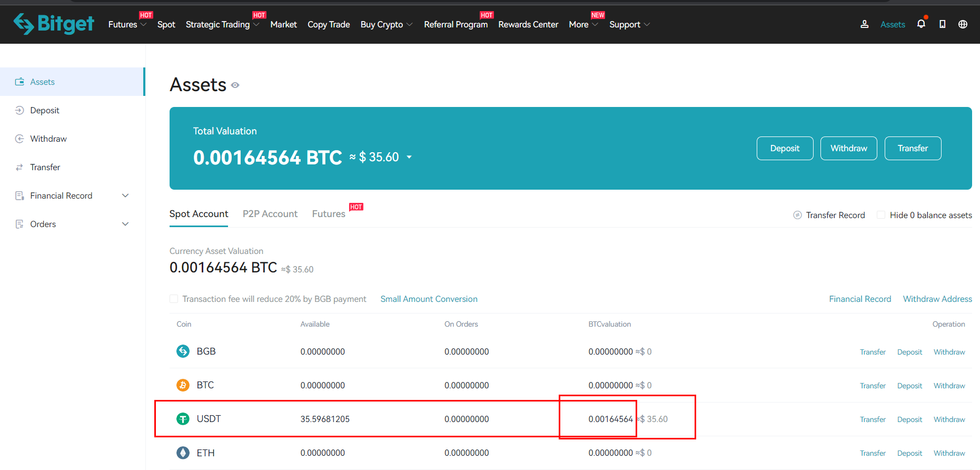
Task: Open the Small Amount Conversion link
Action: pyautogui.click(x=429, y=299)
